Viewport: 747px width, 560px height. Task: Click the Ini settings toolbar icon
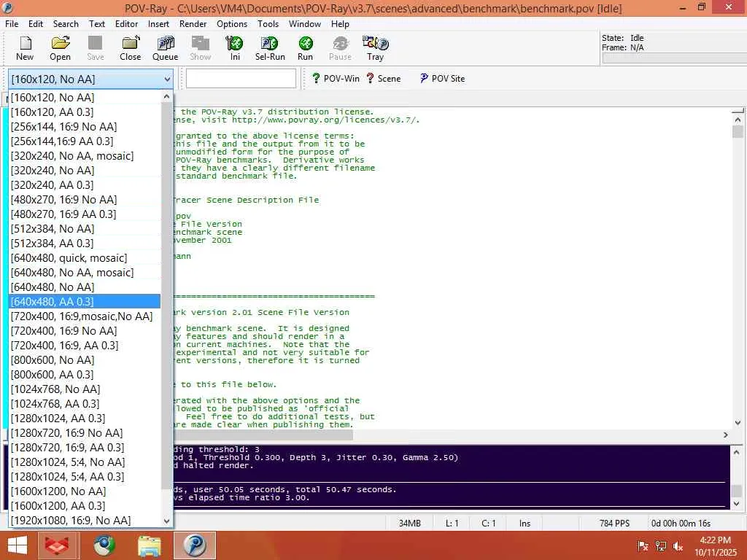pos(235,48)
